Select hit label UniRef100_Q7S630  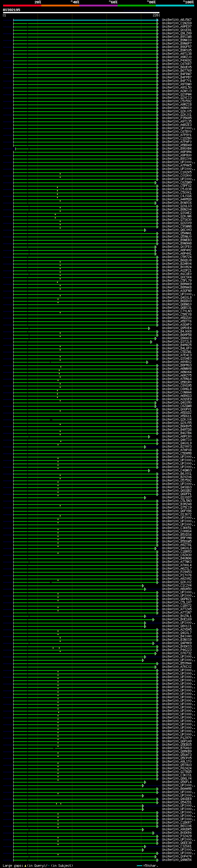pyautogui.click(x=177, y=220)
